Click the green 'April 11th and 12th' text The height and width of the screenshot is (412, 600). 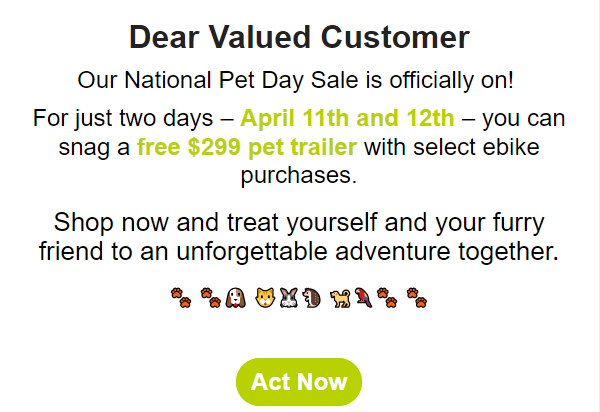point(347,118)
